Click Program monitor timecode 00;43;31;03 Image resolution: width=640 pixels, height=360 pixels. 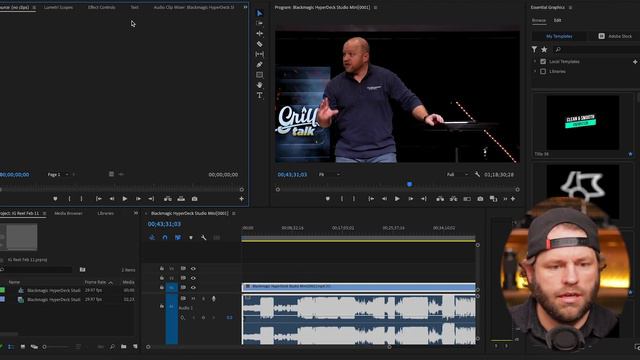pos(292,174)
